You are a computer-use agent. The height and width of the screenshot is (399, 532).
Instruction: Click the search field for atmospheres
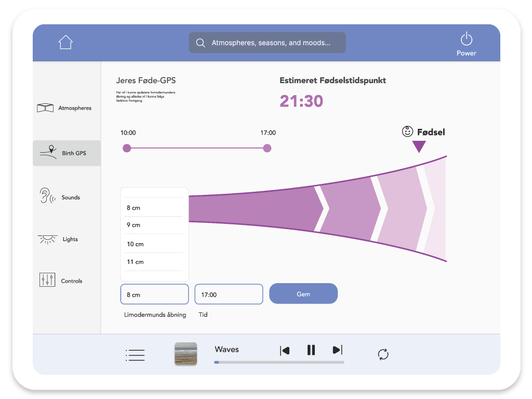click(267, 43)
